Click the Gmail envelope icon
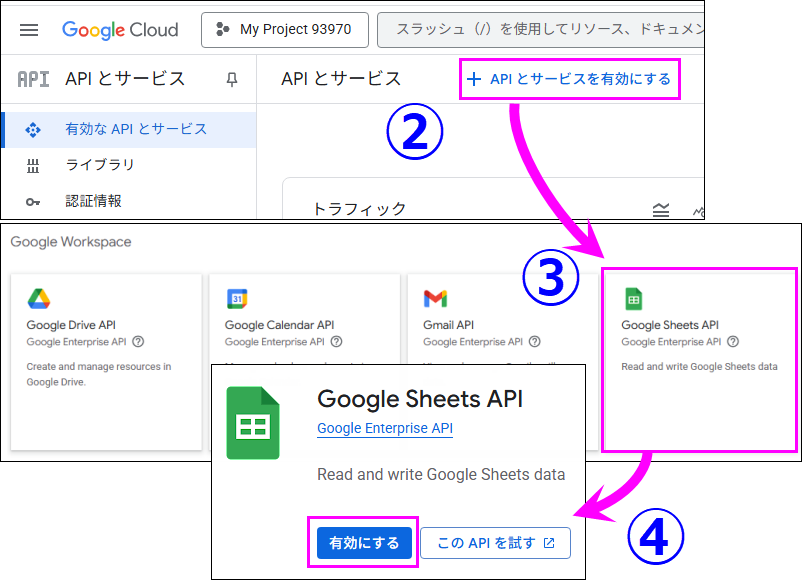The width and height of the screenshot is (802, 580). tap(435, 299)
